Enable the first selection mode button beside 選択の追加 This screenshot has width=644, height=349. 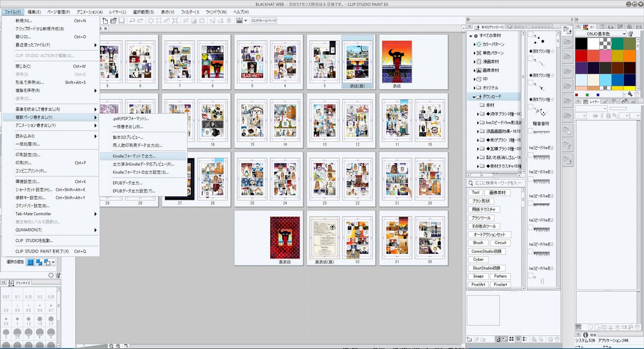point(31,262)
